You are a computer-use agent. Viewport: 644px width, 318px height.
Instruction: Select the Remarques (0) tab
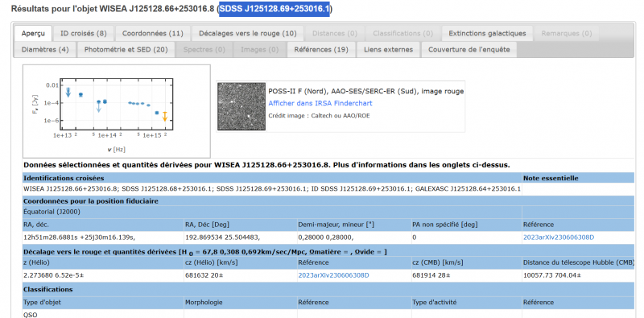coord(567,33)
